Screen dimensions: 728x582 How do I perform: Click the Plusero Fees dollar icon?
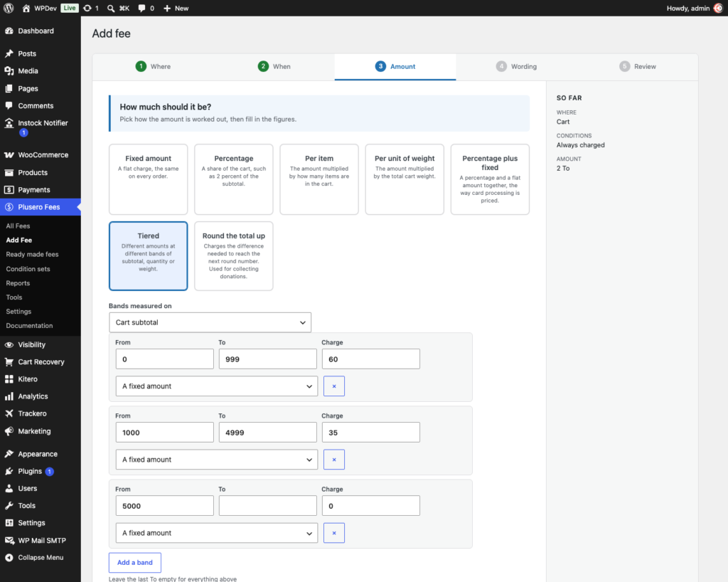9,207
